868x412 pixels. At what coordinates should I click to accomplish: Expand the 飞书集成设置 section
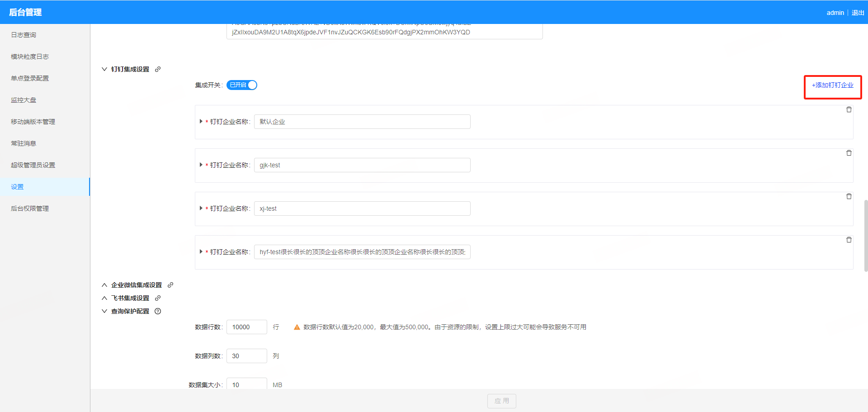[x=104, y=298]
